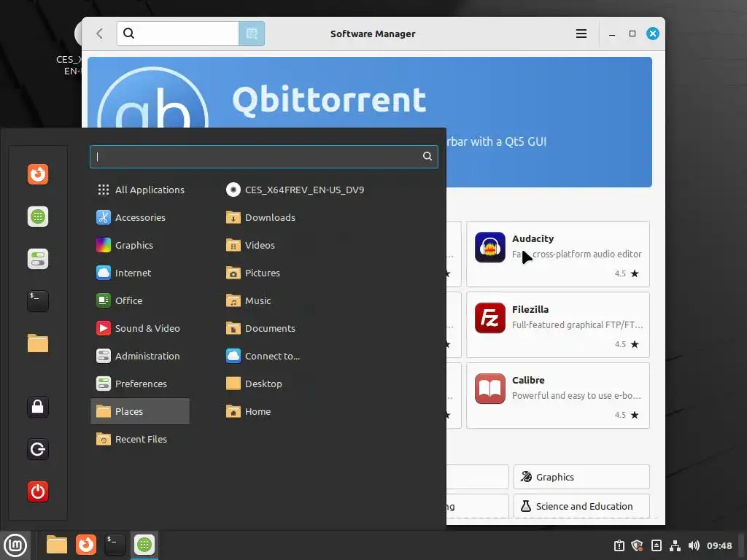Click the magnifier icon in menu search box
This screenshot has height=560, width=747.
coord(427,156)
